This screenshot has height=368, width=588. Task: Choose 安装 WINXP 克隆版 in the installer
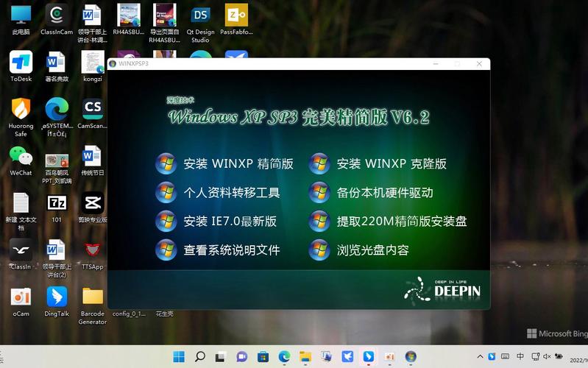378,163
